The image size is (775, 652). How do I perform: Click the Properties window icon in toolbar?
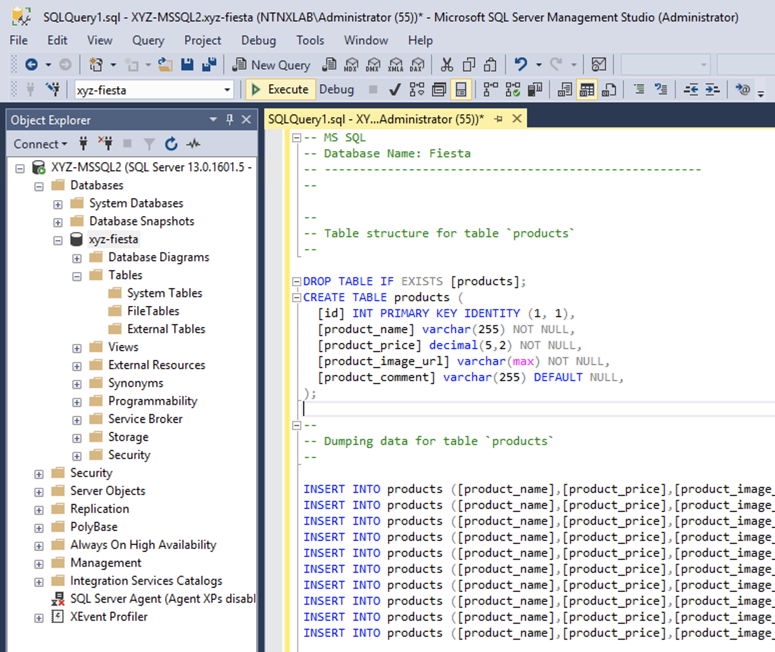coord(599,65)
